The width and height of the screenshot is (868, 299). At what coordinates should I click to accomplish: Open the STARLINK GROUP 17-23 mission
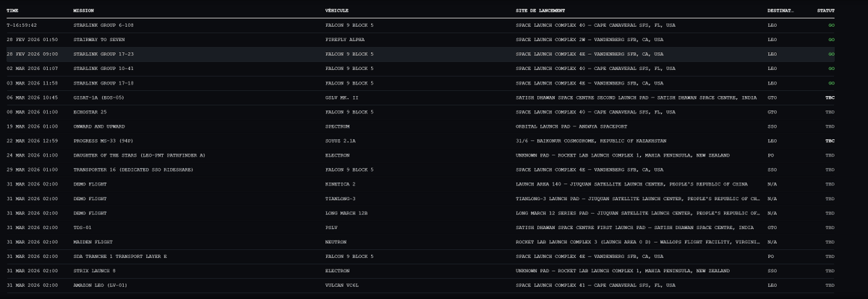point(103,54)
